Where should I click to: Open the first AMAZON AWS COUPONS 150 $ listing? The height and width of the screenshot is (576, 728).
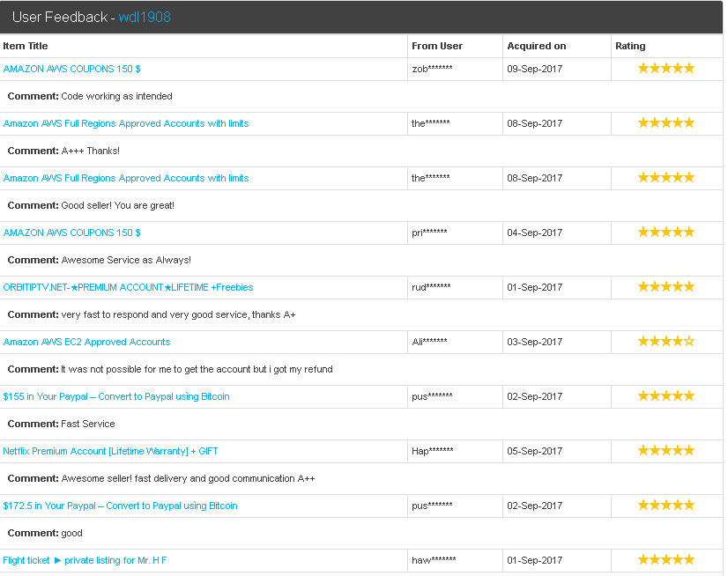(x=71, y=69)
